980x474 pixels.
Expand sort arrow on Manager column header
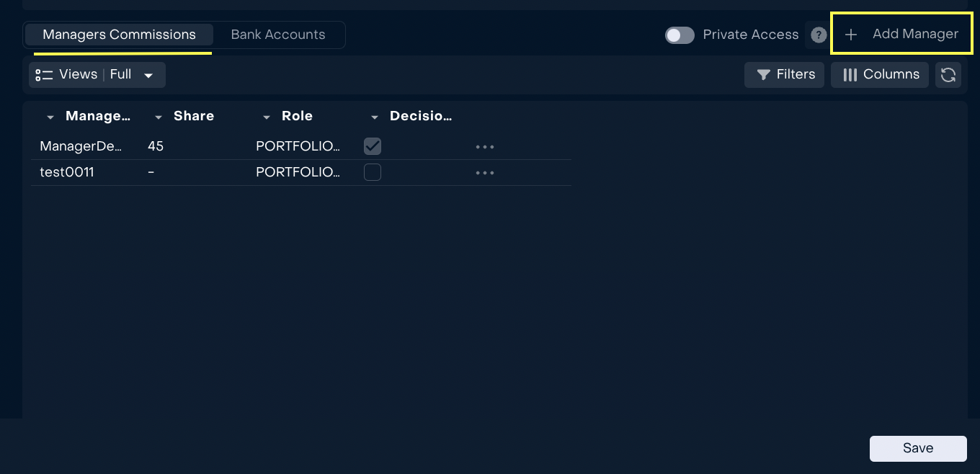coord(50,117)
